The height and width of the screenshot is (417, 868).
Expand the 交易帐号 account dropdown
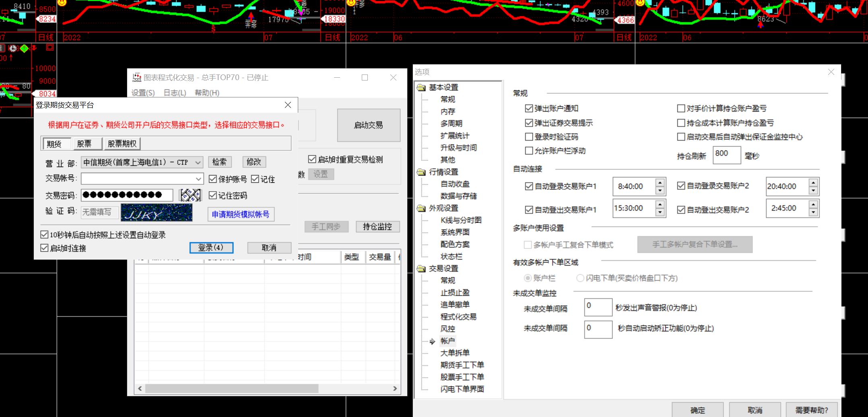click(198, 179)
